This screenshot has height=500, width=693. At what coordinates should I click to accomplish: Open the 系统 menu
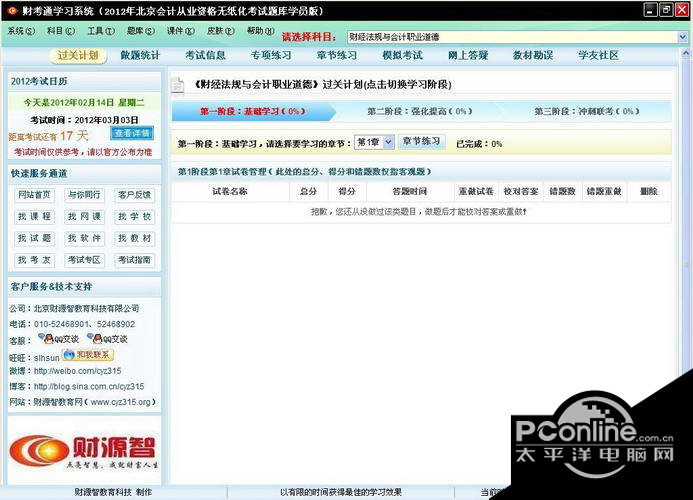click(x=21, y=31)
